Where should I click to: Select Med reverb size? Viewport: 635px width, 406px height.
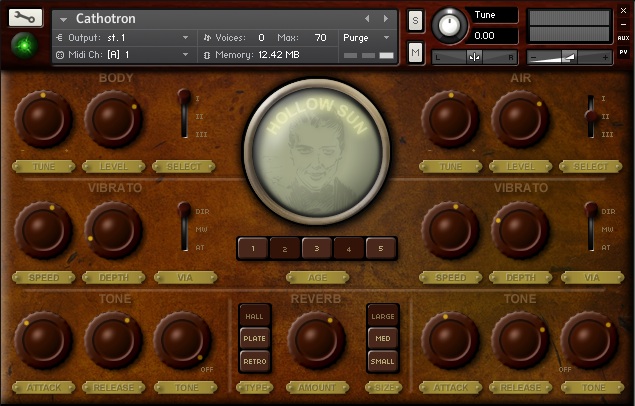coord(383,338)
